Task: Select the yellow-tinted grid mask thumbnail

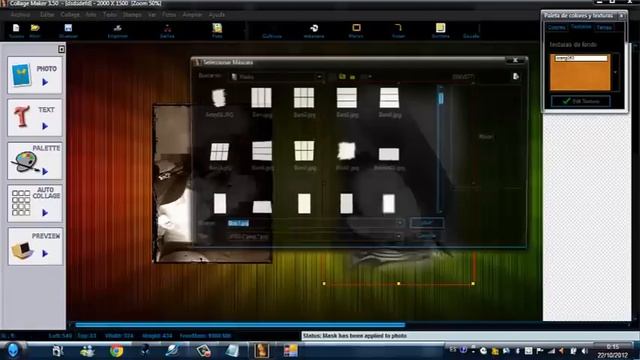Action: pyautogui.click(x=304, y=151)
